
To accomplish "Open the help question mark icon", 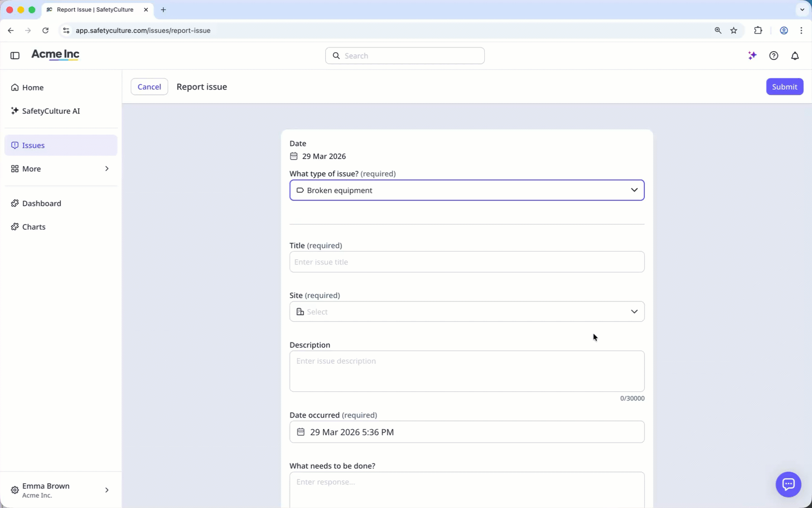I will (774, 56).
